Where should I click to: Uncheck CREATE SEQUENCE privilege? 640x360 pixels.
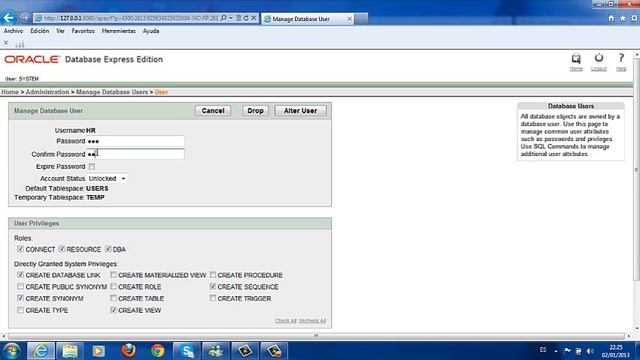tap(213, 287)
